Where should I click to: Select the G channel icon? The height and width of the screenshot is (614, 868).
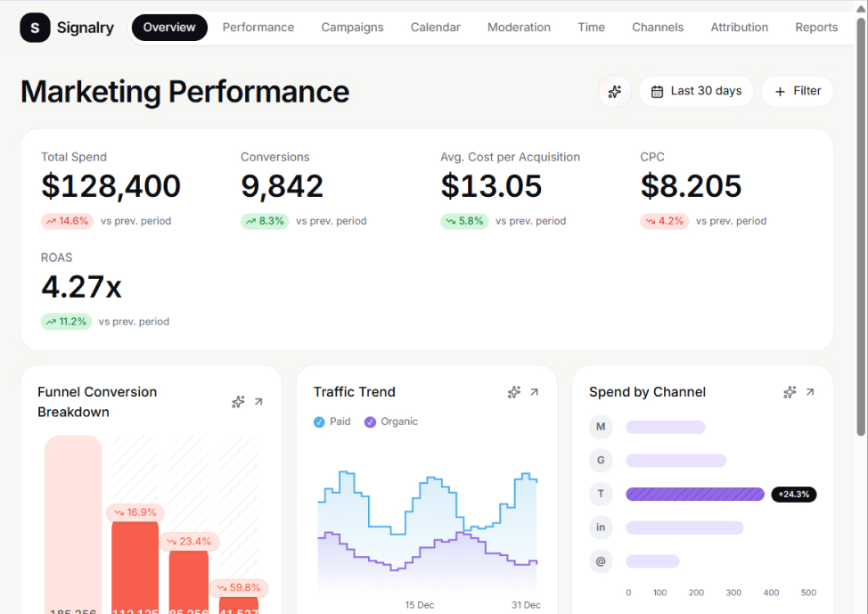pos(601,460)
